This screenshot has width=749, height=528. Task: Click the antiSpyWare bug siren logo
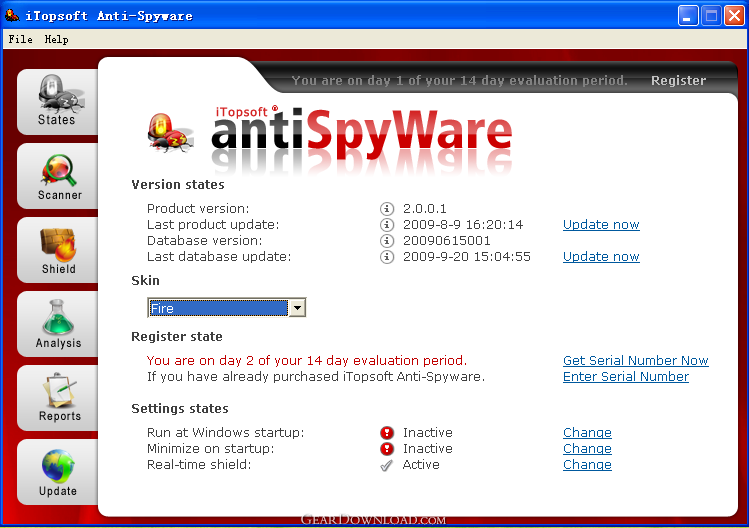(170, 133)
